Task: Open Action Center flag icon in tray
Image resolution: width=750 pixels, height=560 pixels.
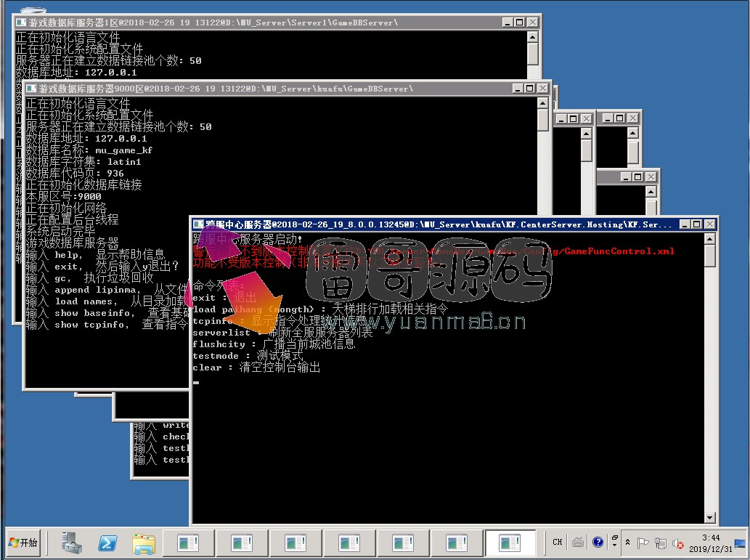Action: tap(643, 543)
